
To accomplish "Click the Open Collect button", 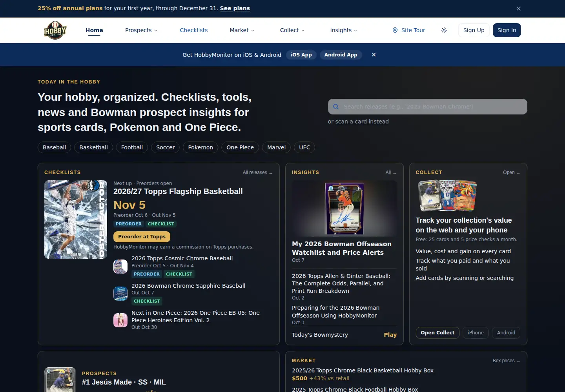I will (437, 333).
